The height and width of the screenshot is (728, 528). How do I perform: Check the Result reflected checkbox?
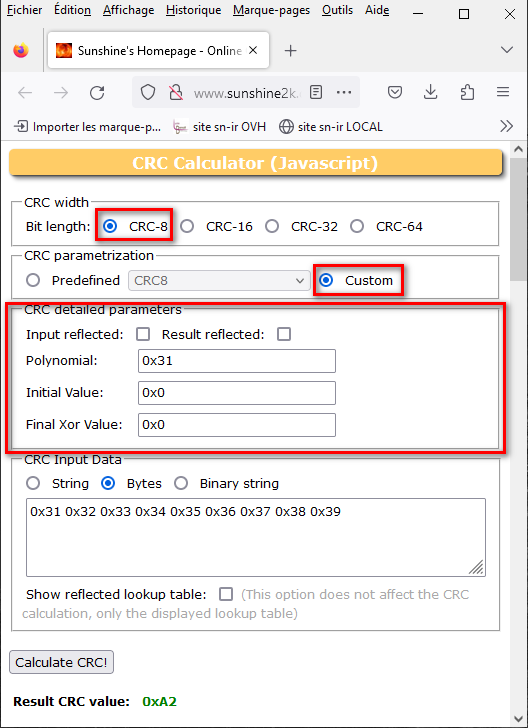coord(284,334)
